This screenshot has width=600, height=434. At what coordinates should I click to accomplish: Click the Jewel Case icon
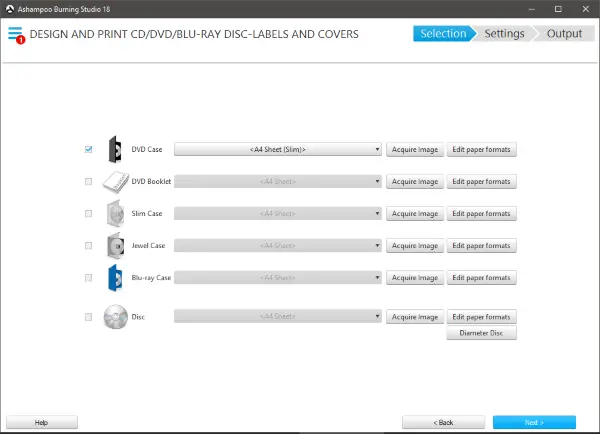(116, 246)
